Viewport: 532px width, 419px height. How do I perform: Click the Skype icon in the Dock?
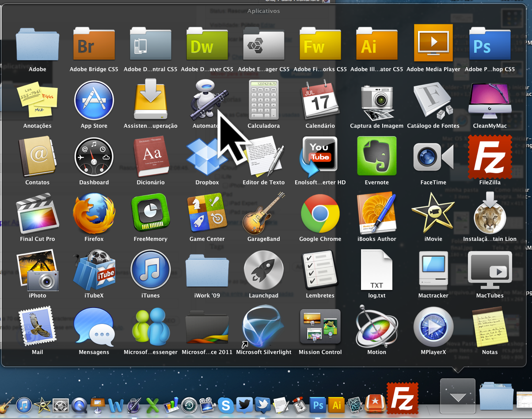click(x=226, y=405)
